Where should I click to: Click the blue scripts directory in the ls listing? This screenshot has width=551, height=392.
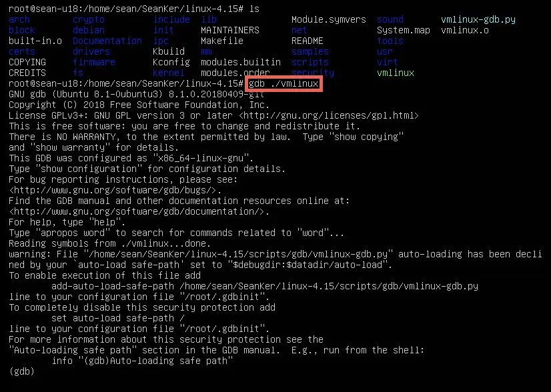[x=310, y=62]
